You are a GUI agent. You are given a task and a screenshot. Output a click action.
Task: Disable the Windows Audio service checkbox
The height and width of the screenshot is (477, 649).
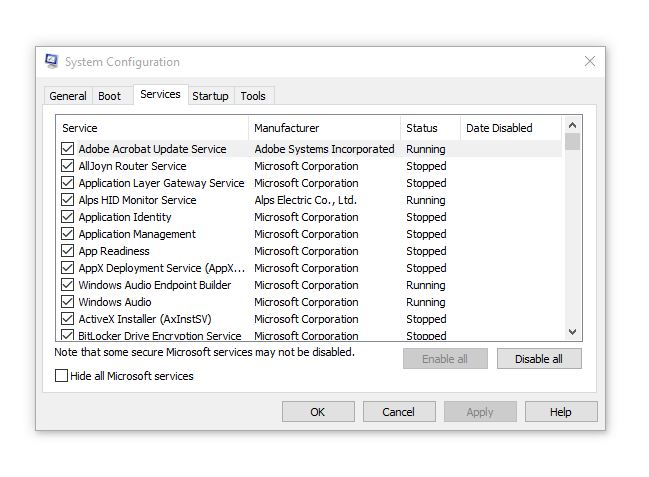tap(68, 302)
